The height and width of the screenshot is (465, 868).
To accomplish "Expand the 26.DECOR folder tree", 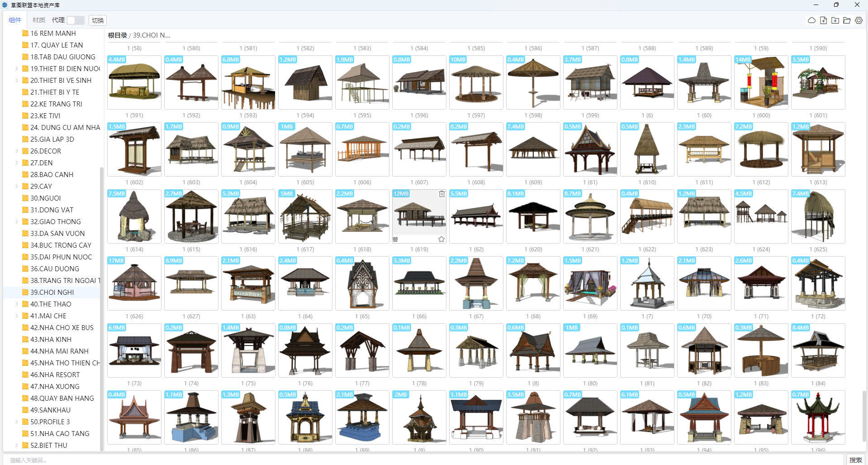I will (17, 151).
